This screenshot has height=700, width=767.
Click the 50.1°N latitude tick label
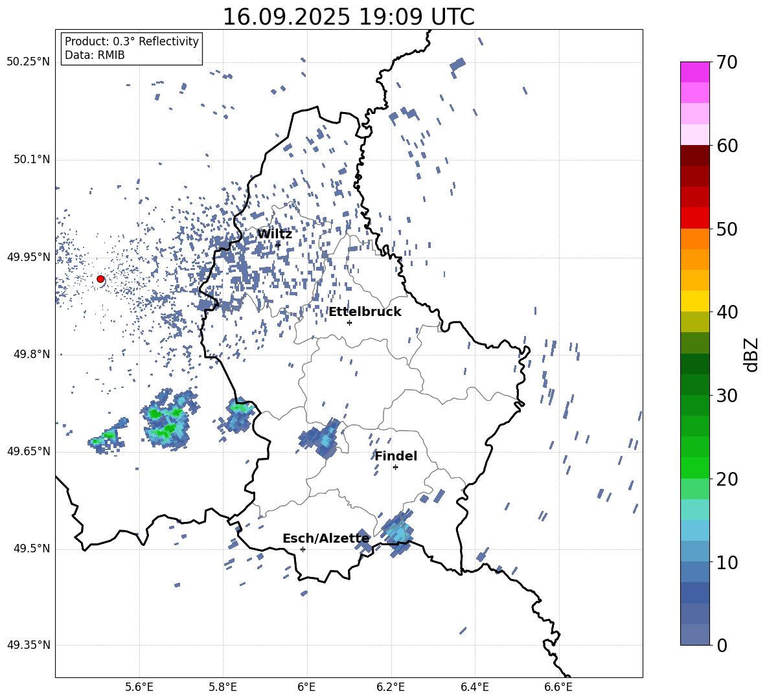[31, 160]
